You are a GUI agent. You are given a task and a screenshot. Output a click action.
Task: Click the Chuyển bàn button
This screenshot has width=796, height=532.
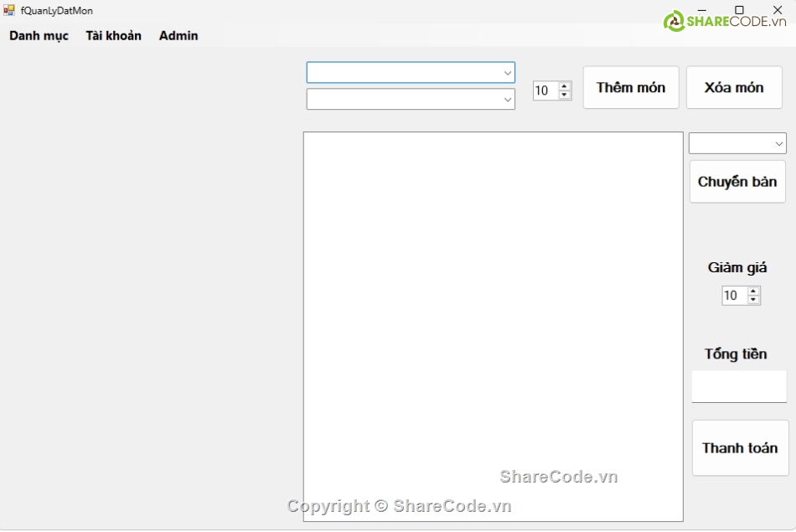point(737,182)
